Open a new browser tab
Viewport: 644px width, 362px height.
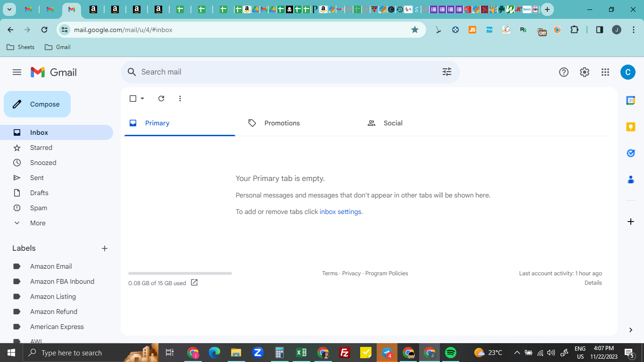pos(547,9)
